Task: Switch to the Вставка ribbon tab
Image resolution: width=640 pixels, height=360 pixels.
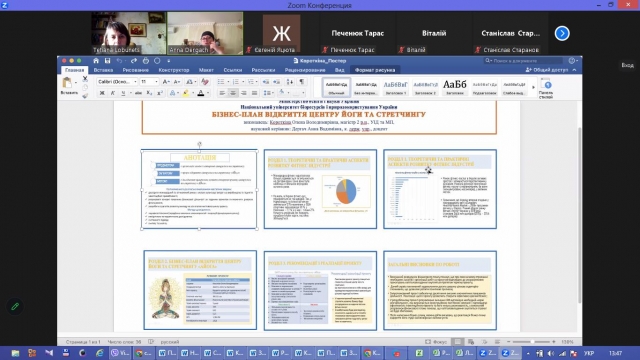Action: point(103,70)
